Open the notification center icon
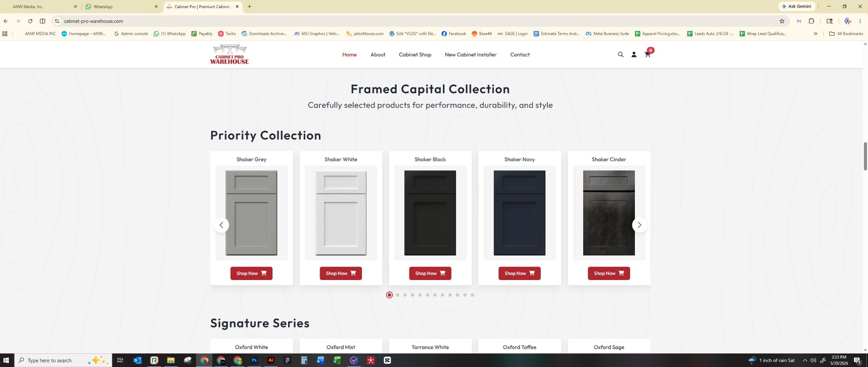The height and width of the screenshot is (367, 868). [857, 360]
